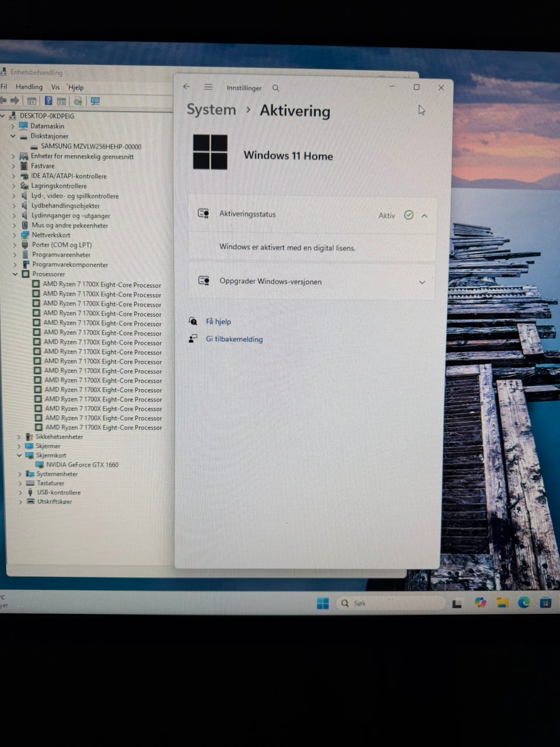Open the Handling menu in Device Manager
This screenshot has height=747, width=560.
[x=29, y=86]
